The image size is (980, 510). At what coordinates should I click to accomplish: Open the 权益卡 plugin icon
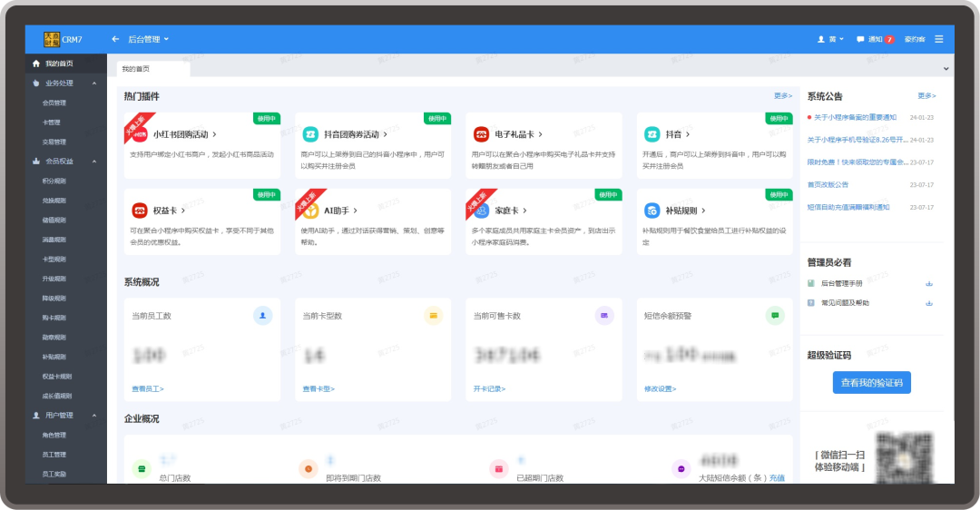140,211
